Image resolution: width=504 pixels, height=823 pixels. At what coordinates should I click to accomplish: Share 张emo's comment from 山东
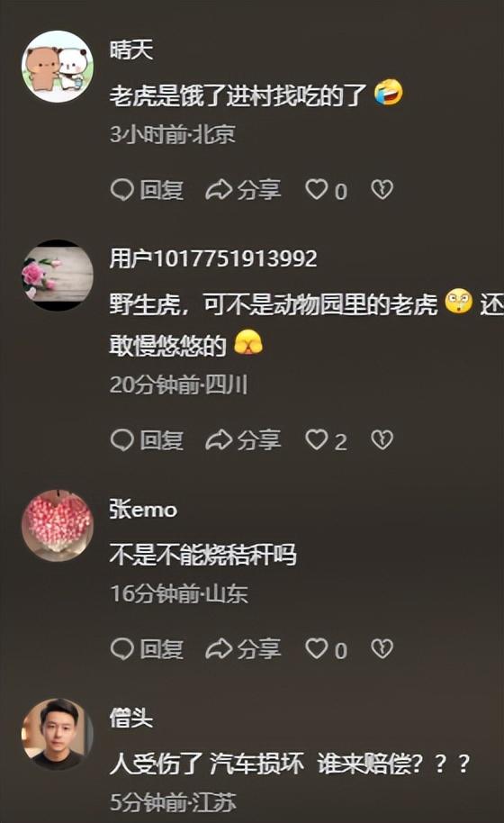(x=243, y=649)
